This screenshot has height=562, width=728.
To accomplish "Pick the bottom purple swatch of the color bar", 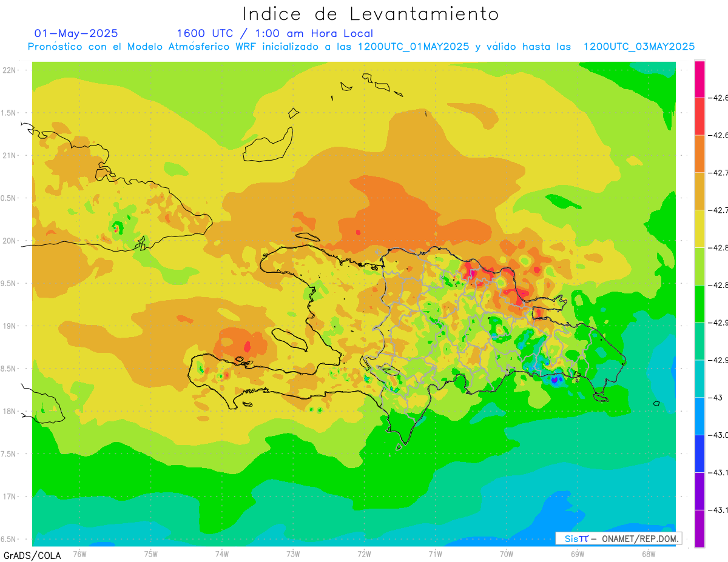I will [699, 529].
